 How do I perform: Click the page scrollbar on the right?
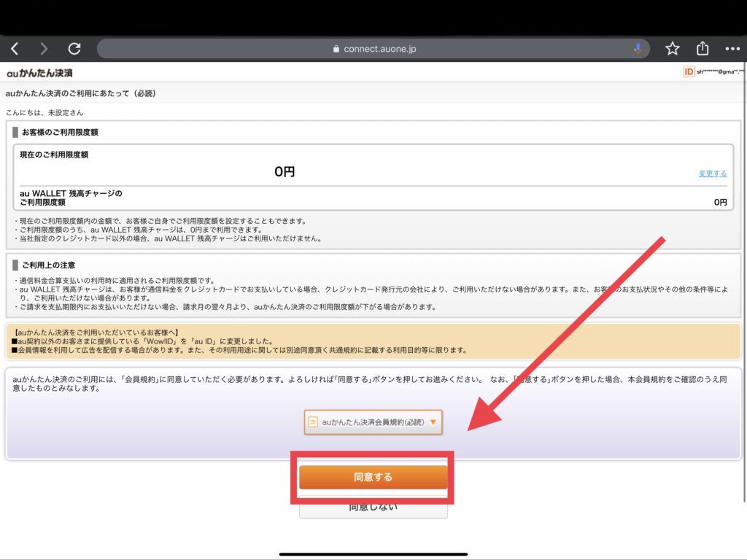coord(744,281)
